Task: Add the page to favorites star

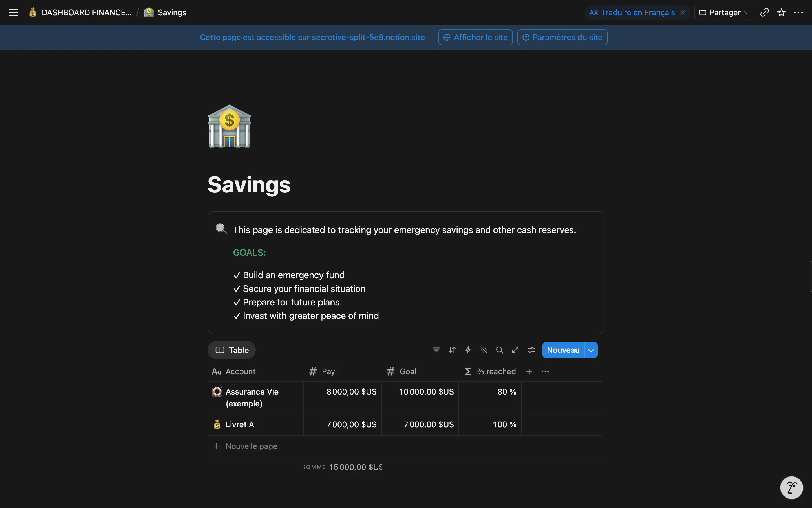Action: (x=782, y=12)
